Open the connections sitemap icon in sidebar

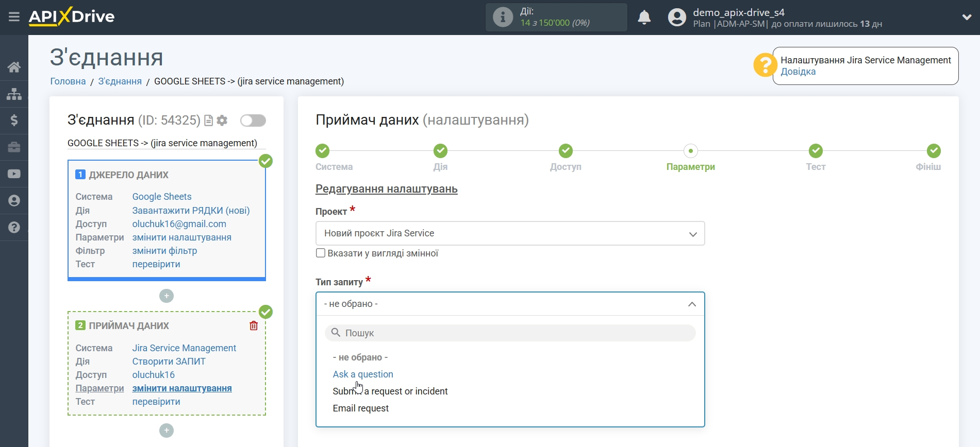coord(14,94)
